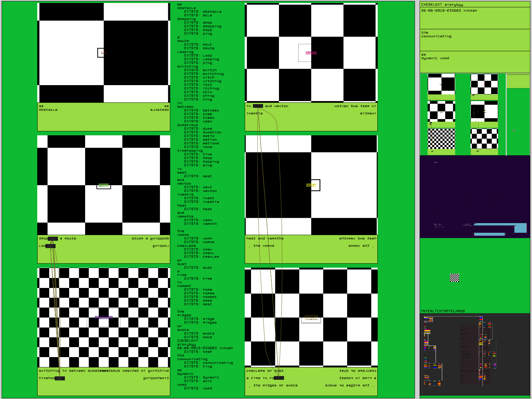
Task: Click highlighted "ping" in "dropping a route" caption
Action: coord(53,238)
